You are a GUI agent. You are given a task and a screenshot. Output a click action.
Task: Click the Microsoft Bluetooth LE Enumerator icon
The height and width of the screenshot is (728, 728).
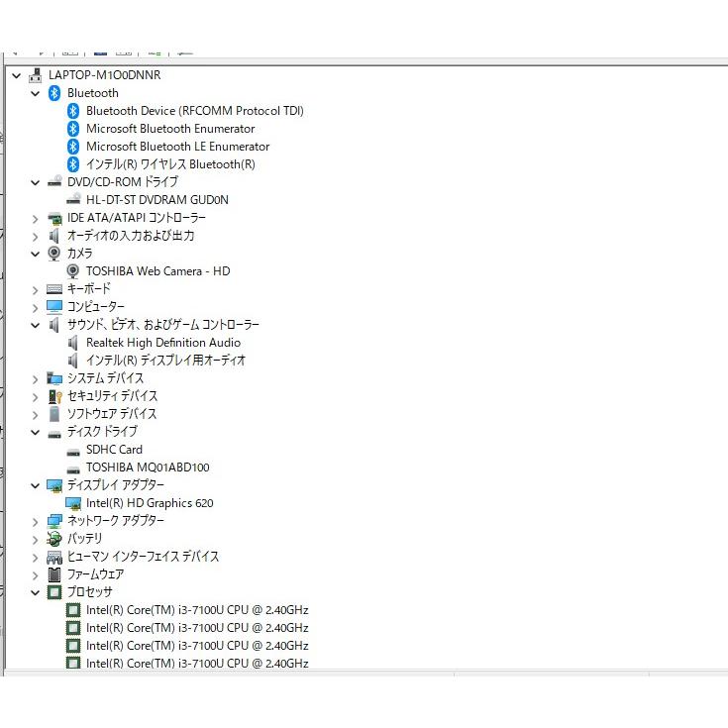[x=73, y=147]
